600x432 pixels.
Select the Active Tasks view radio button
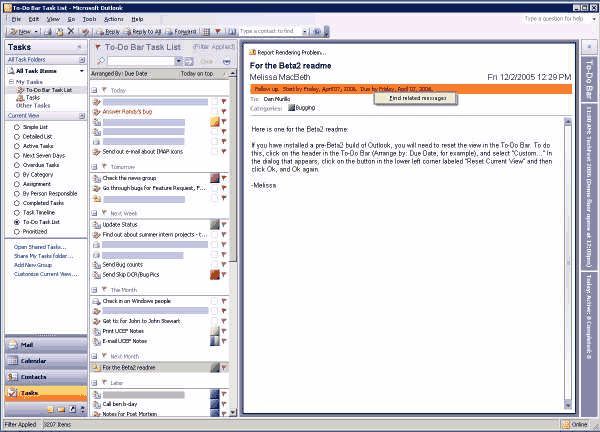click(x=16, y=146)
